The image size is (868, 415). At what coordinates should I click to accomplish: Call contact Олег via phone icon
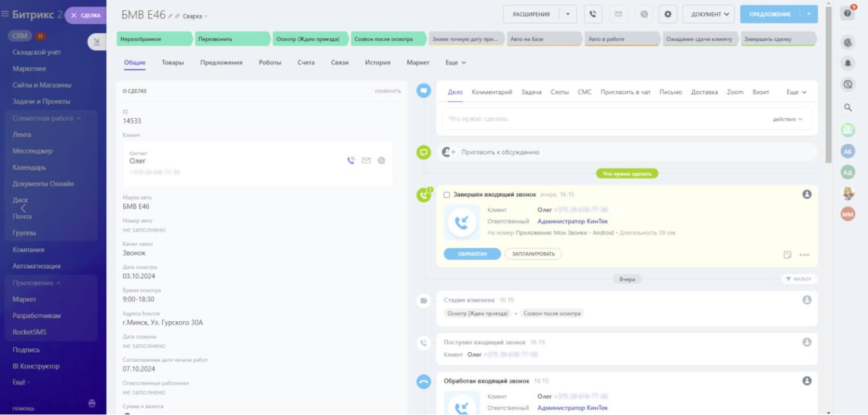click(x=351, y=161)
